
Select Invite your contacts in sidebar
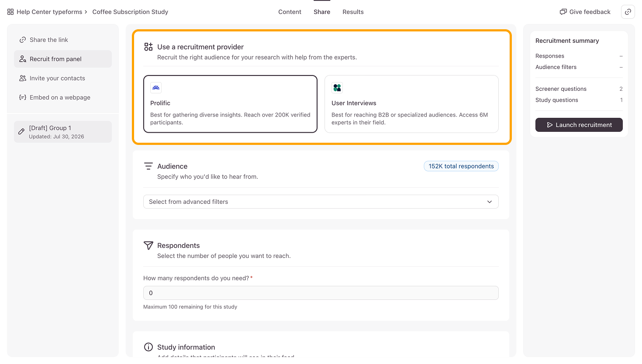point(63,78)
